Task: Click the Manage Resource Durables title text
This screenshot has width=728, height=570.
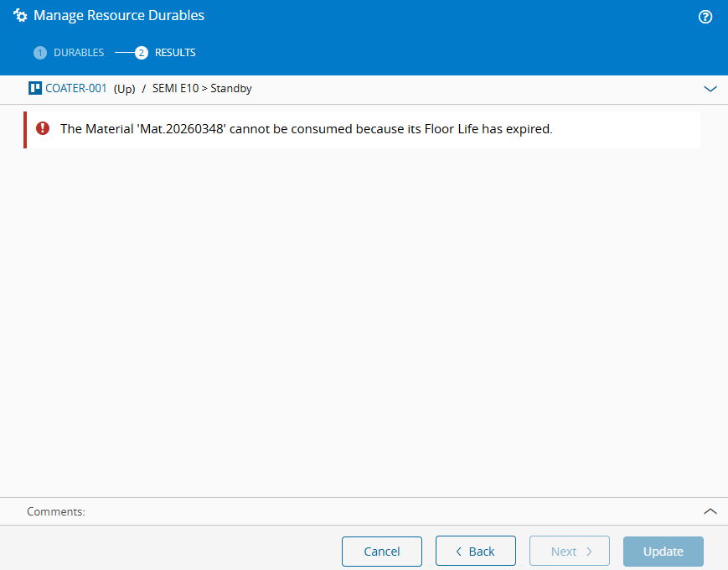Action: [119, 16]
